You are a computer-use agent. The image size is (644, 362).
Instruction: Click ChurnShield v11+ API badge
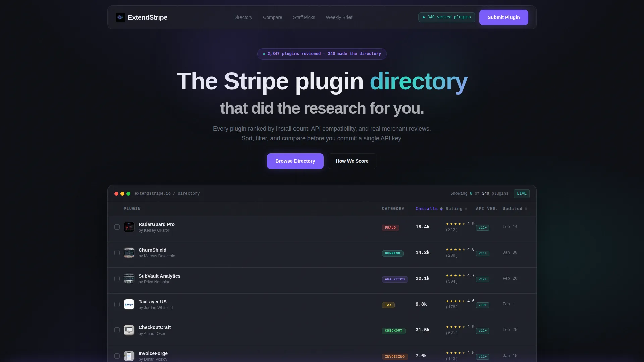coord(482,253)
